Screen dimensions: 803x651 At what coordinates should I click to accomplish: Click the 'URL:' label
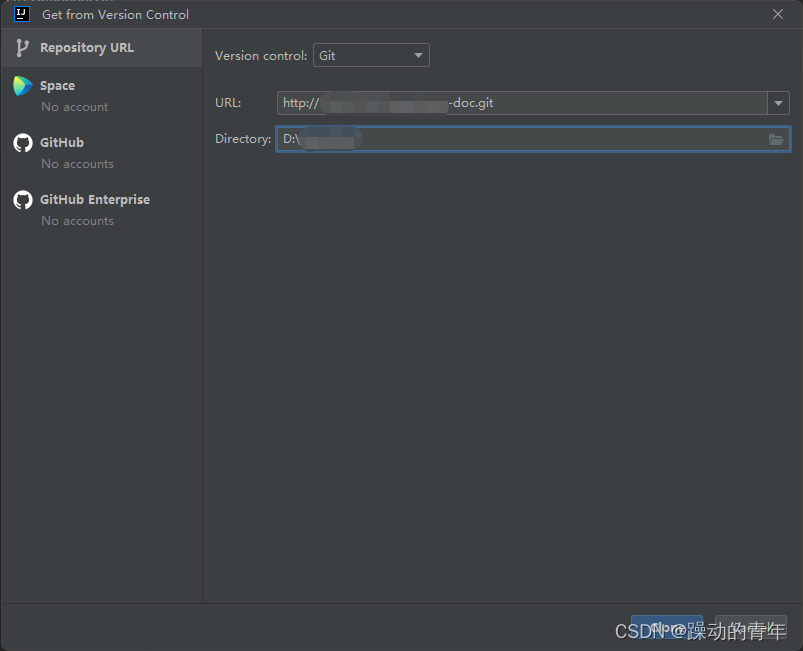coord(228,103)
